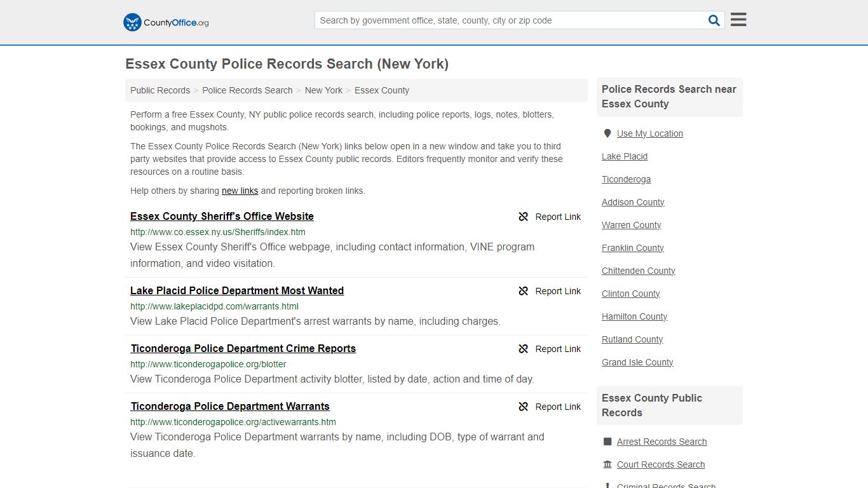This screenshot has width=868, height=488.
Task: Report Link for Ticonderoga Warrants
Action: tap(558, 407)
